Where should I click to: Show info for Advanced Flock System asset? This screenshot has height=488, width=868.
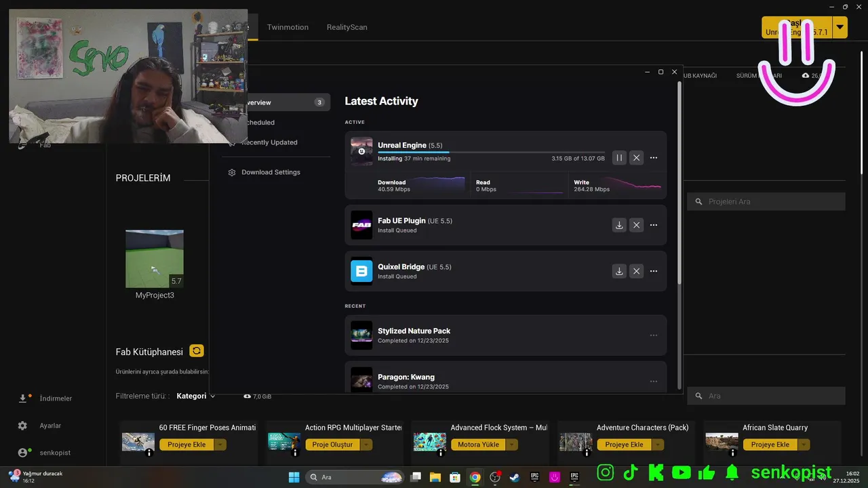tap(441, 453)
